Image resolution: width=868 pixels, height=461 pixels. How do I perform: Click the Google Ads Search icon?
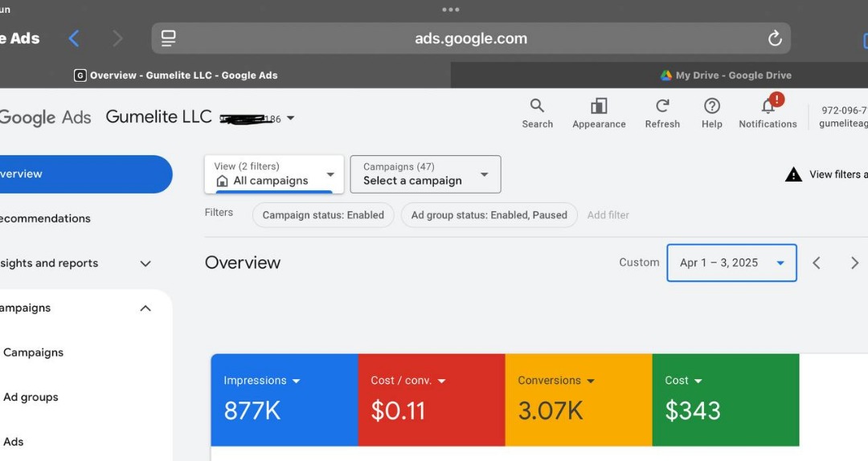(537, 113)
